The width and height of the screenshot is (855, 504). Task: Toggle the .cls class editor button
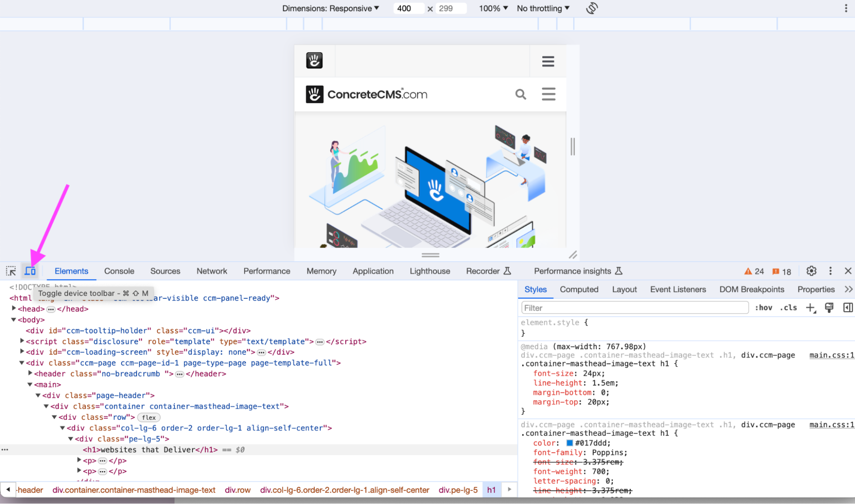point(788,308)
